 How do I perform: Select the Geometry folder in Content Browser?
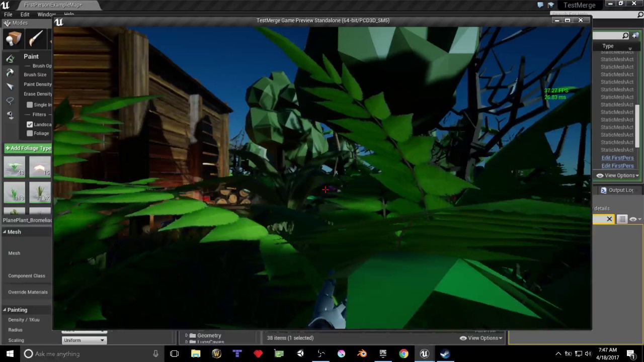coord(209,335)
